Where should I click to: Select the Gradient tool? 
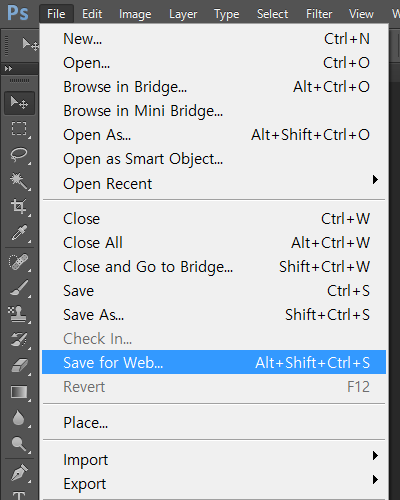tap(19, 392)
